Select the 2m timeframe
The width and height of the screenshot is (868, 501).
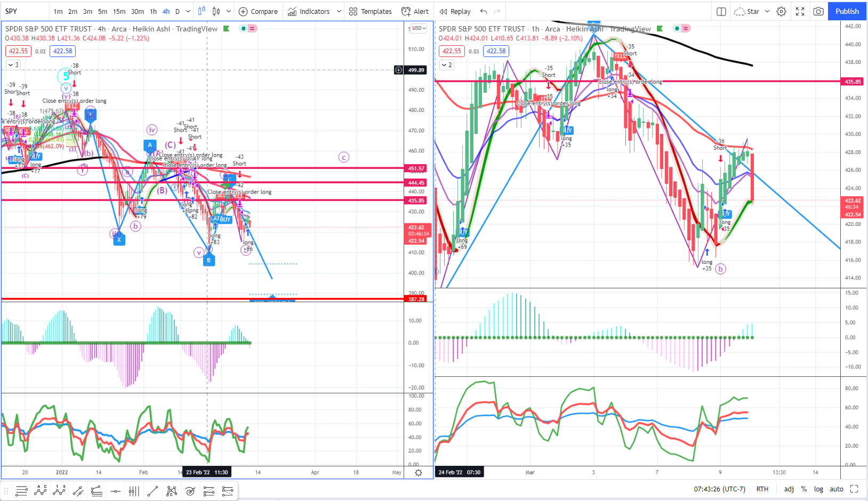coord(73,11)
